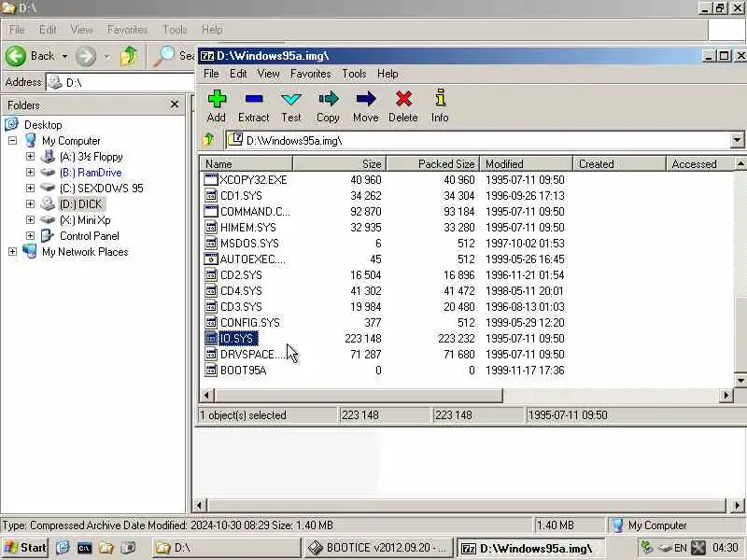Select the (X:) Mini Xp drive
Image resolution: width=747 pixels, height=560 pixels.
coord(85,220)
